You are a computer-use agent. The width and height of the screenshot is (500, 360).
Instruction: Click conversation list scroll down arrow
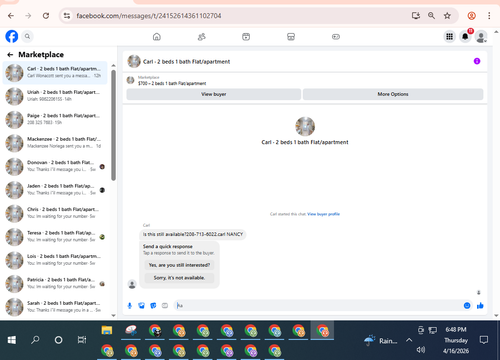point(113,315)
